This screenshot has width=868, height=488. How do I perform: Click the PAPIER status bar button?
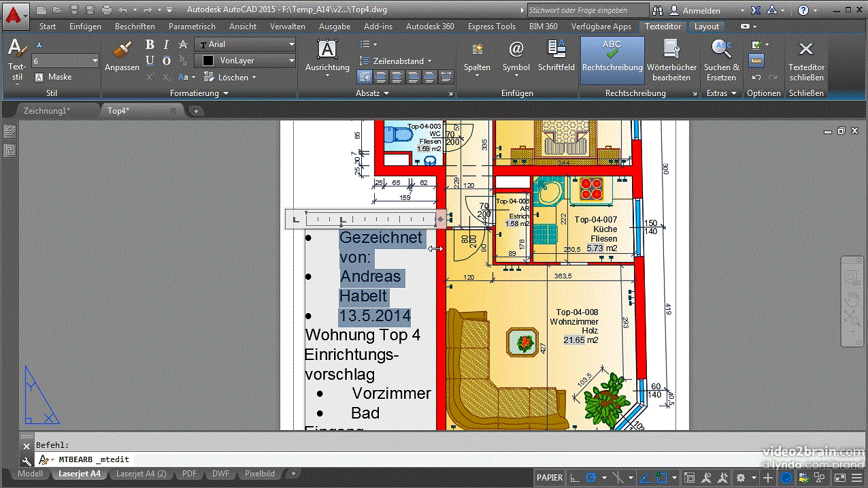pos(550,478)
